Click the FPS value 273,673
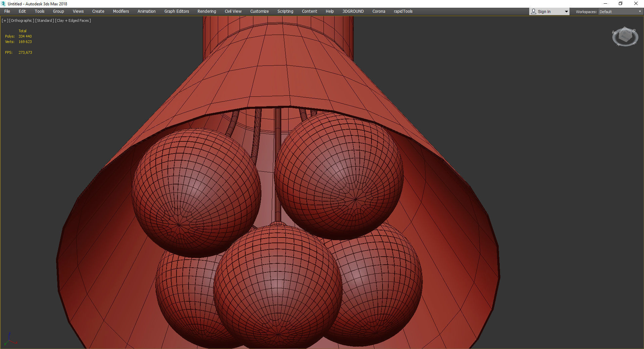This screenshot has height=349, width=644. [25, 52]
